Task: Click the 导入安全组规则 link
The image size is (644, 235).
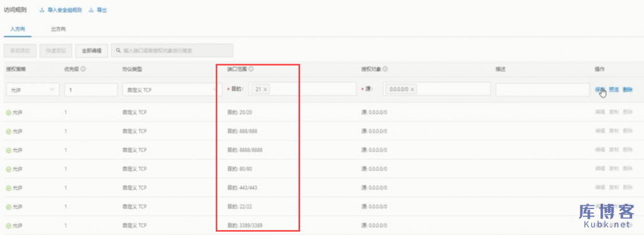Action: [x=65, y=10]
